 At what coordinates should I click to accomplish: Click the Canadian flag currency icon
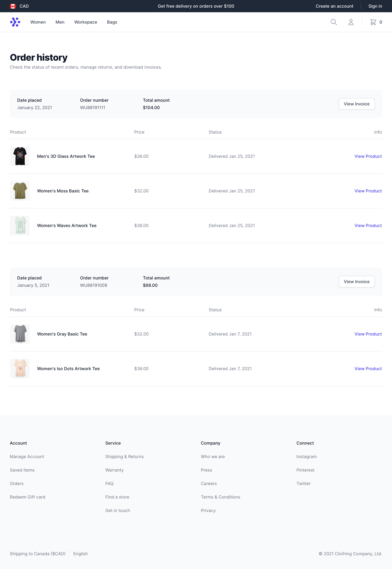[x=13, y=6]
